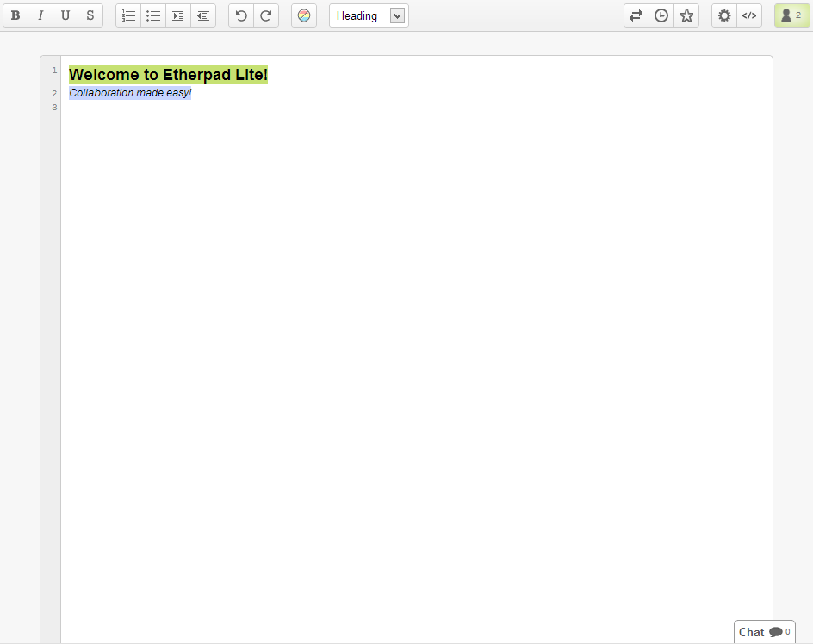Image resolution: width=813 pixels, height=644 pixels.
Task: Click the line 'Collaboration made easy!'
Action: tap(130, 93)
